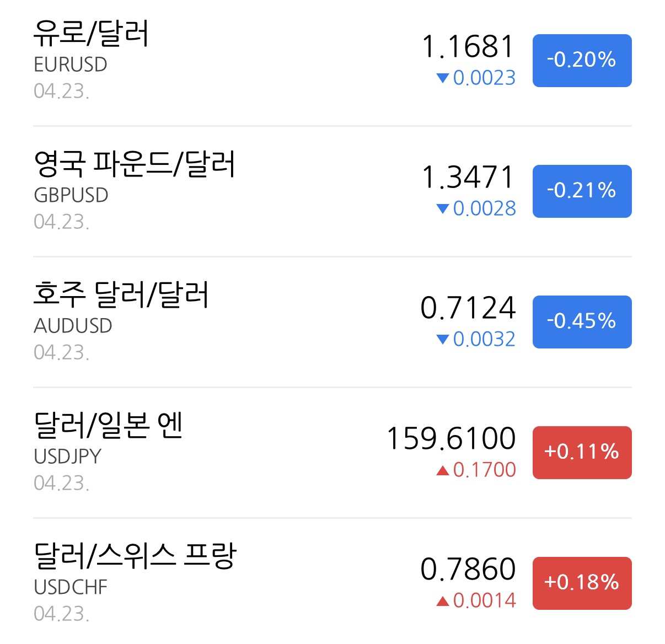The width and height of the screenshot is (665, 644).
Task: Tap the blue -0.45% change badge
Action: tap(582, 321)
